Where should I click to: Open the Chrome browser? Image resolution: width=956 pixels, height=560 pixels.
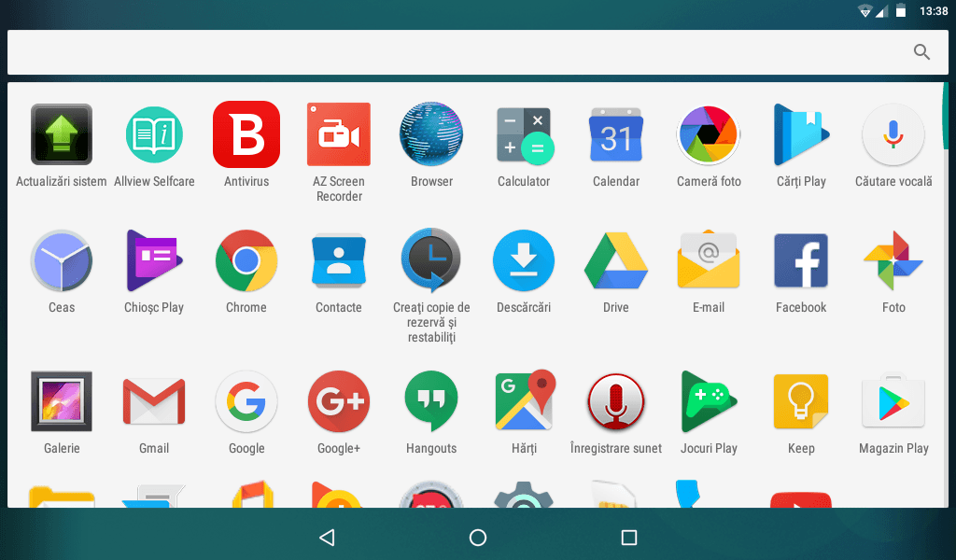246,261
